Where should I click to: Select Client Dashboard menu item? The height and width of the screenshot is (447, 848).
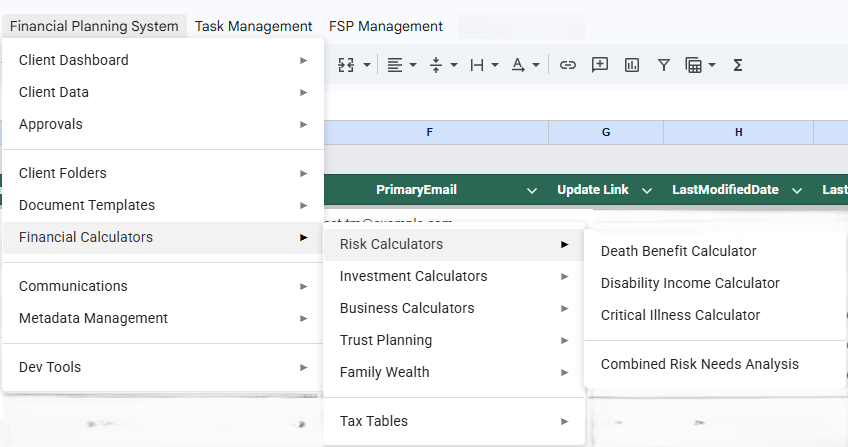click(x=163, y=60)
